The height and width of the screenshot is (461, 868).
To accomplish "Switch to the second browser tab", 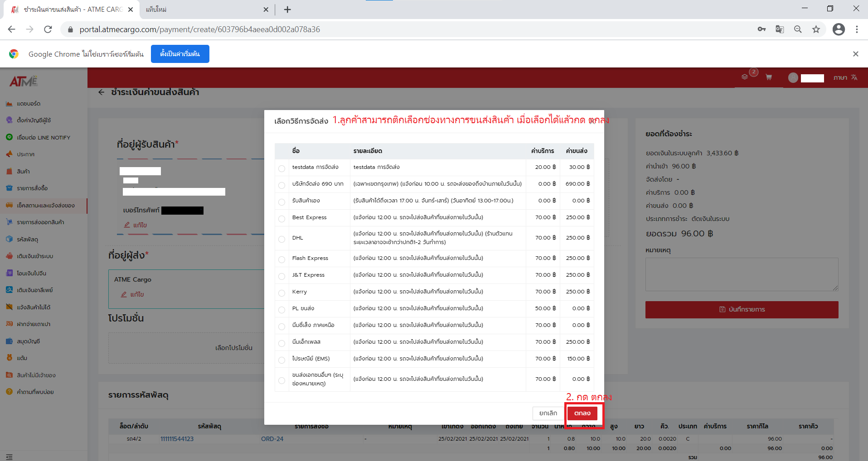I will click(x=204, y=10).
